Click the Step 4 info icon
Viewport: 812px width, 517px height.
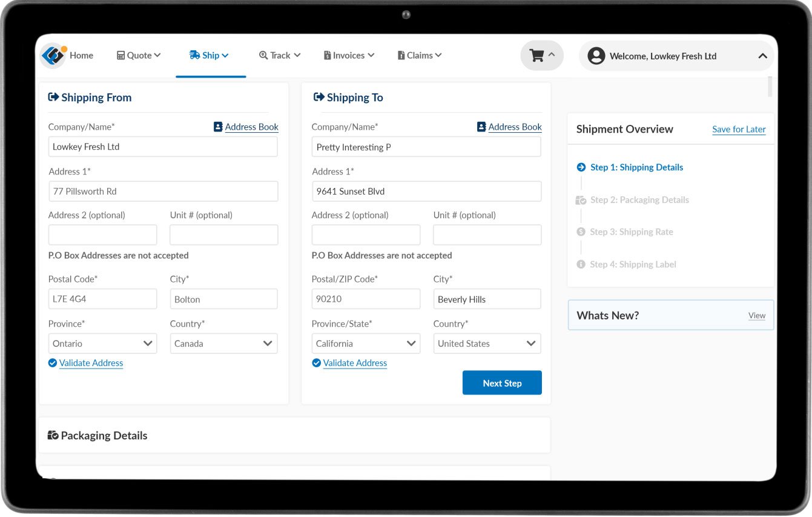(581, 264)
